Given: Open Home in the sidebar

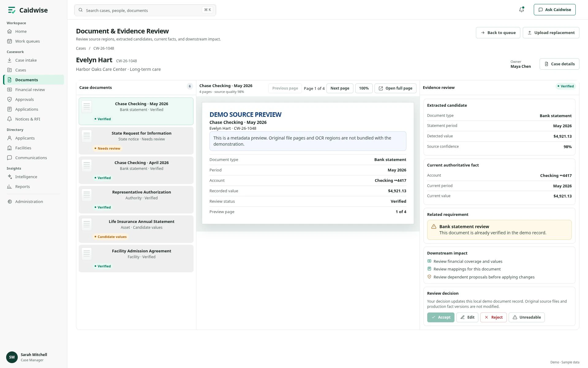Looking at the screenshot, I should (34, 31).
